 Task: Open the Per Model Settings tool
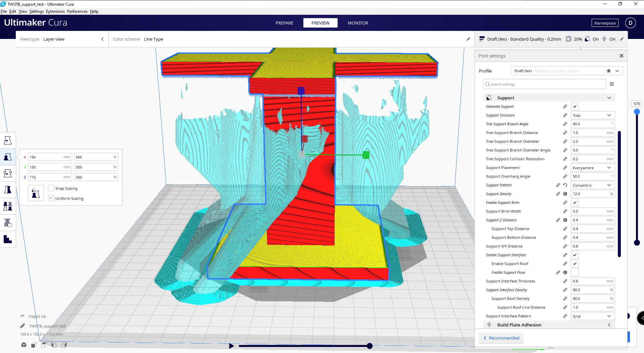[8, 206]
